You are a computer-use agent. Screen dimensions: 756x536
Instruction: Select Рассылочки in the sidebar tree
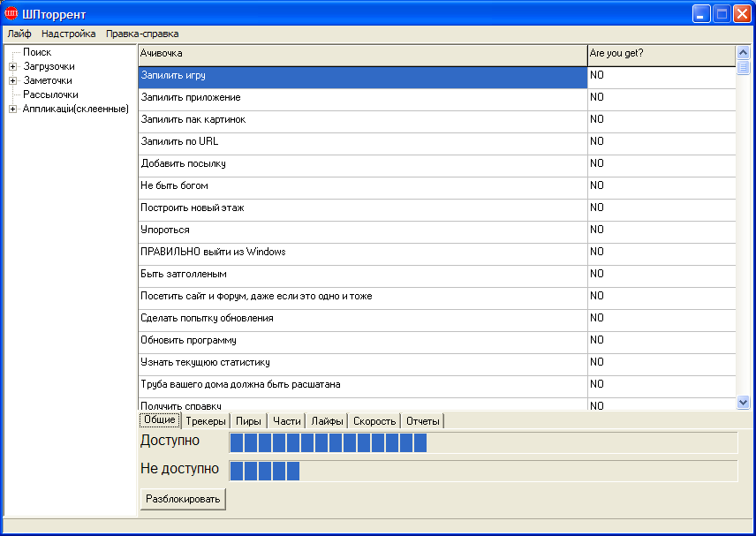(x=50, y=94)
